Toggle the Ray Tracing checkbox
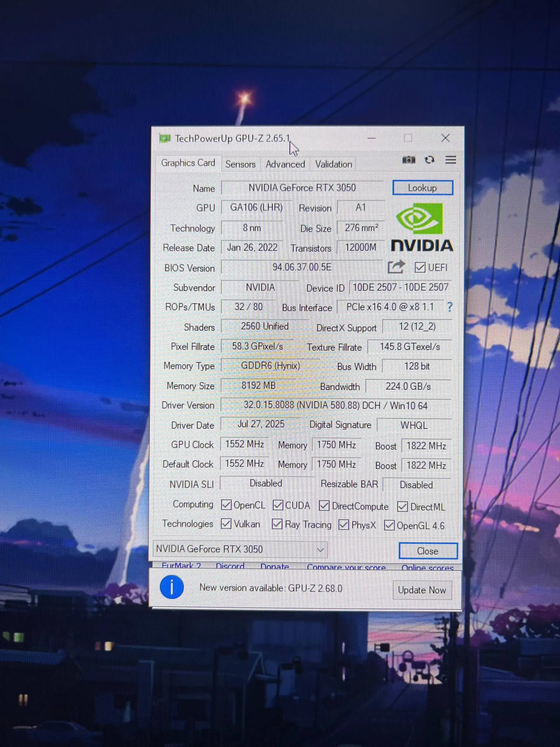 277,524
